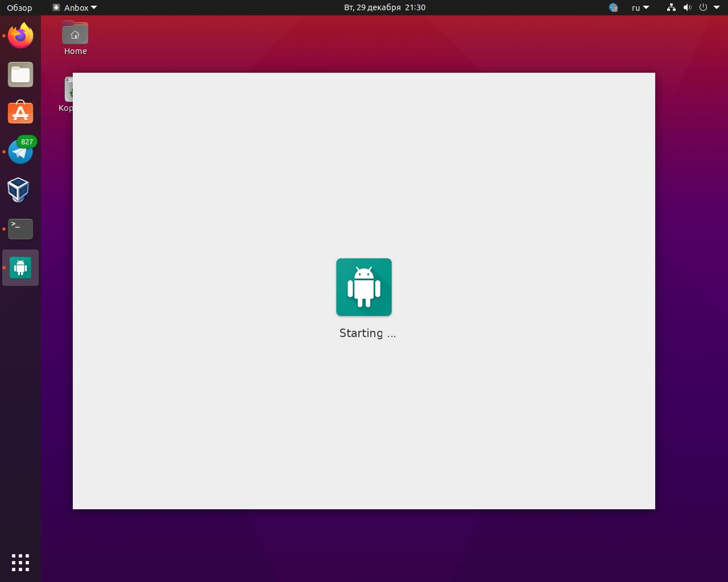The height and width of the screenshot is (582, 728).
Task: Click the volume speaker tray icon
Action: point(687,7)
